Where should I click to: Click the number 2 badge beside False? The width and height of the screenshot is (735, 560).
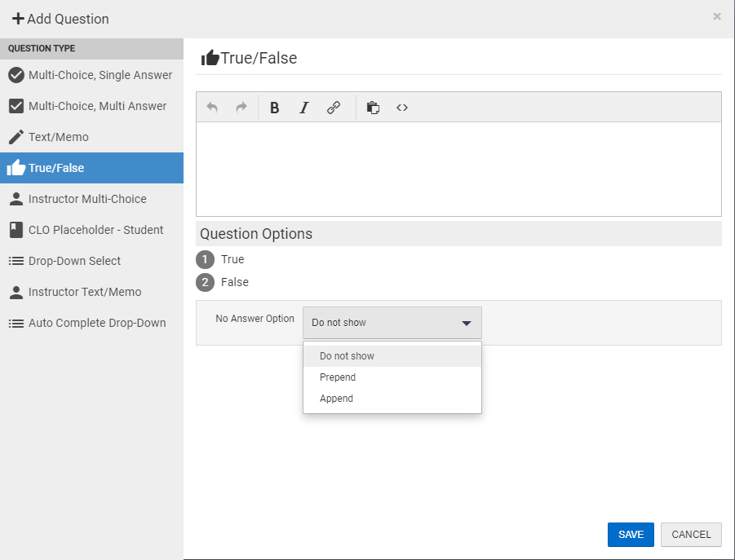pyautogui.click(x=205, y=282)
